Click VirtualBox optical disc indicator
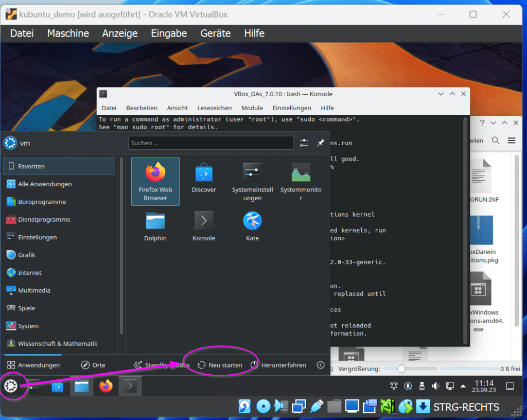 pyautogui.click(x=263, y=407)
